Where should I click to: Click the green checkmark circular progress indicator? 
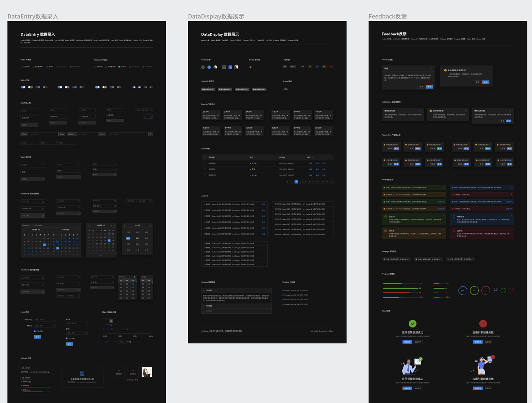pyautogui.click(x=474, y=291)
